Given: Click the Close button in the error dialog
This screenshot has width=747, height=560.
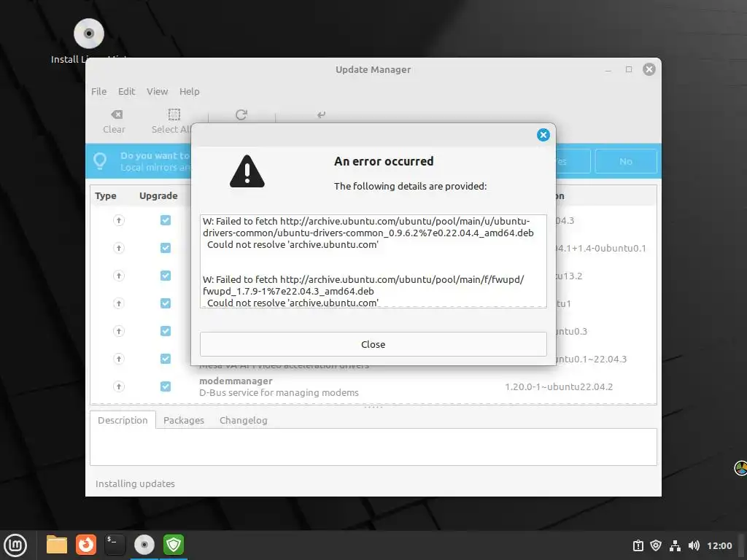Looking at the screenshot, I should pyautogui.click(x=373, y=344).
